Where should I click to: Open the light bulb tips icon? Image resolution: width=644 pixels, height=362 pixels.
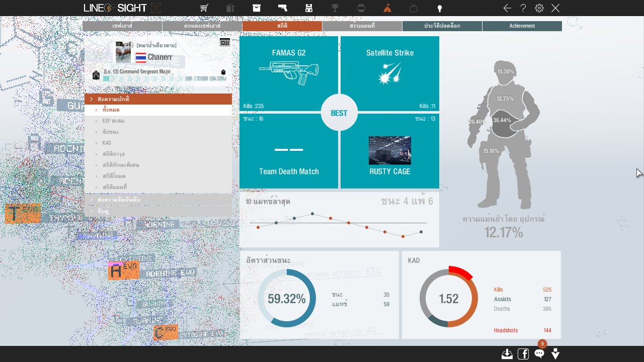click(439, 8)
